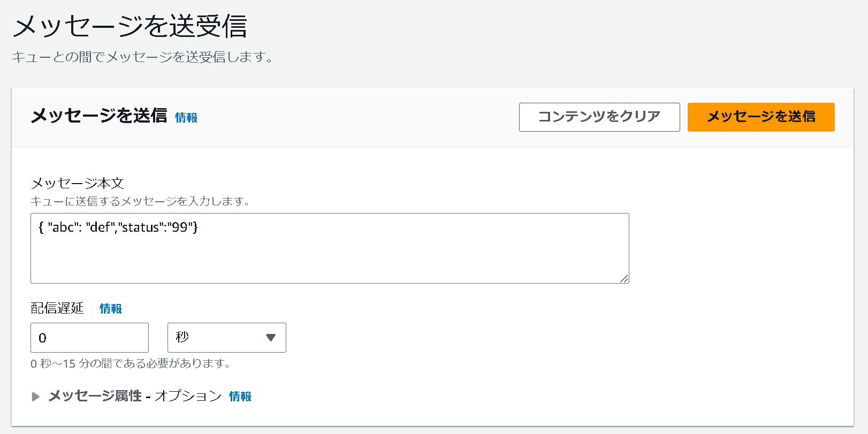Screen dimensions: 868x434
Task: Open 情報 link next to メッセージを送信 heading
Action: tap(186, 118)
